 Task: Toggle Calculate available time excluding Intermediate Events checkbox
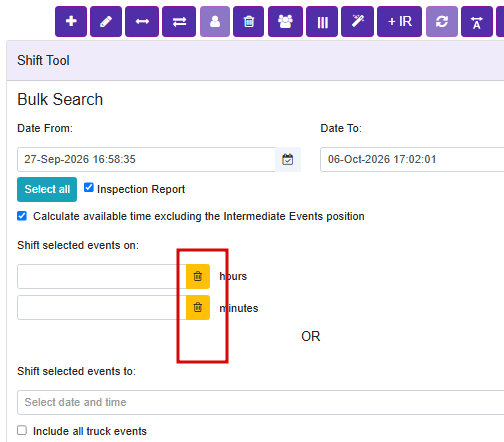pyautogui.click(x=22, y=216)
